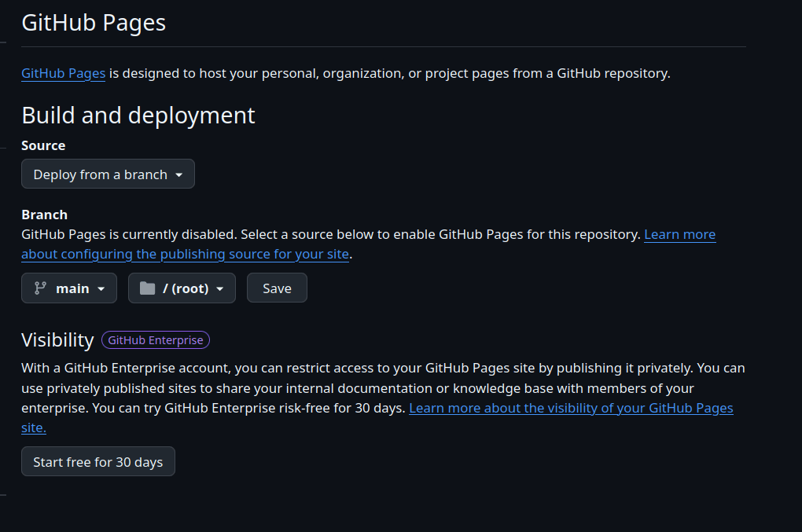The height and width of the screenshot is (532, 802).
Task: Open 'Learn more about configuring the publishing source' link
Action: tap(185, 254)
